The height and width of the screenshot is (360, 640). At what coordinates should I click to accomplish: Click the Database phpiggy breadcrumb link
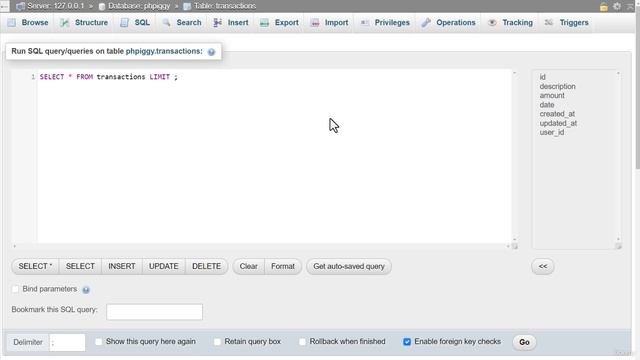139,6
